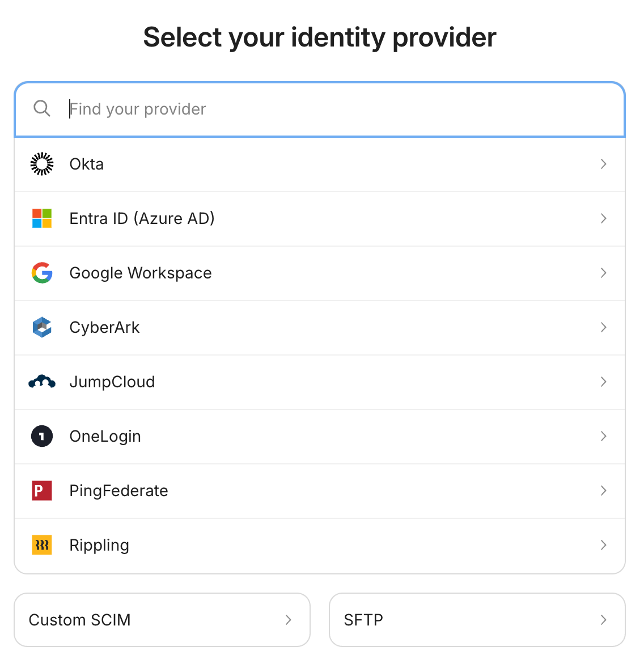Click the Okta sunburst logo icon
Image resolution: width=644 pixels, height=668 pixels.
(42, 164)
